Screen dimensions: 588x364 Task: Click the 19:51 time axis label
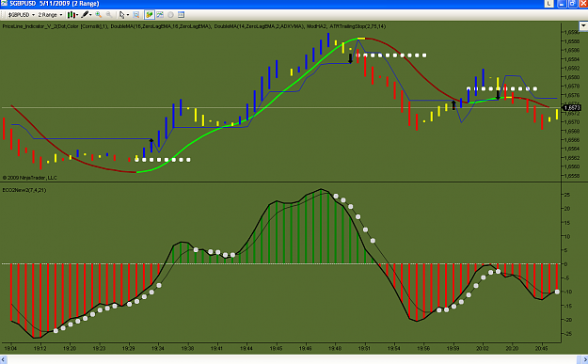[364, 348]
